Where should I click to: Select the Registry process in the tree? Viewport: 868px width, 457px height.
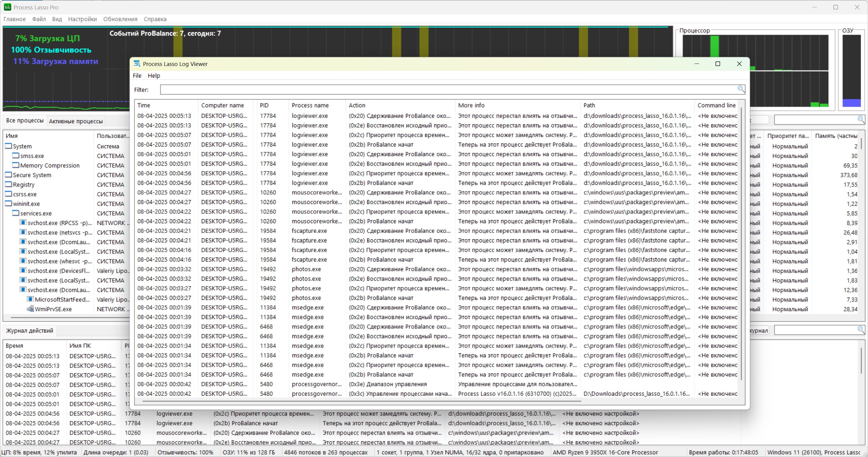click(24, 185)
